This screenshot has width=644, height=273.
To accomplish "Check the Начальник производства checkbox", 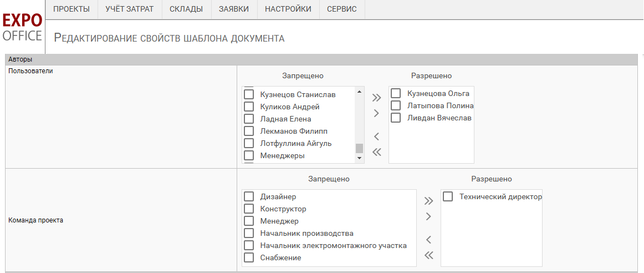I will pos(249,233).
